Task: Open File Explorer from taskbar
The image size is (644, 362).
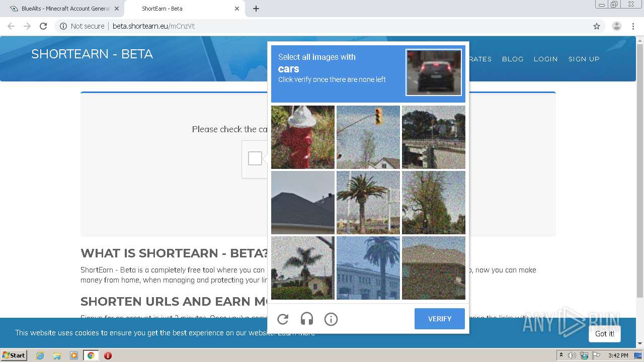Action: coord(57,355)
